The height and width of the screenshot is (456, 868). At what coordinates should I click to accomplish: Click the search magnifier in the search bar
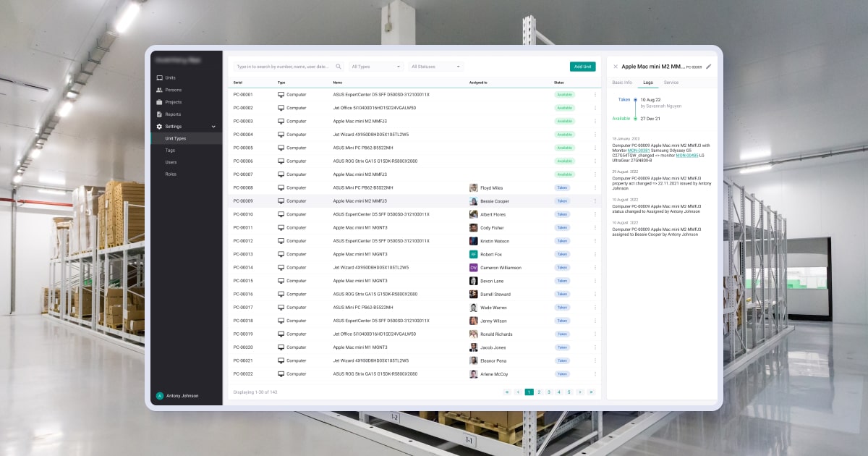(339, 66)
